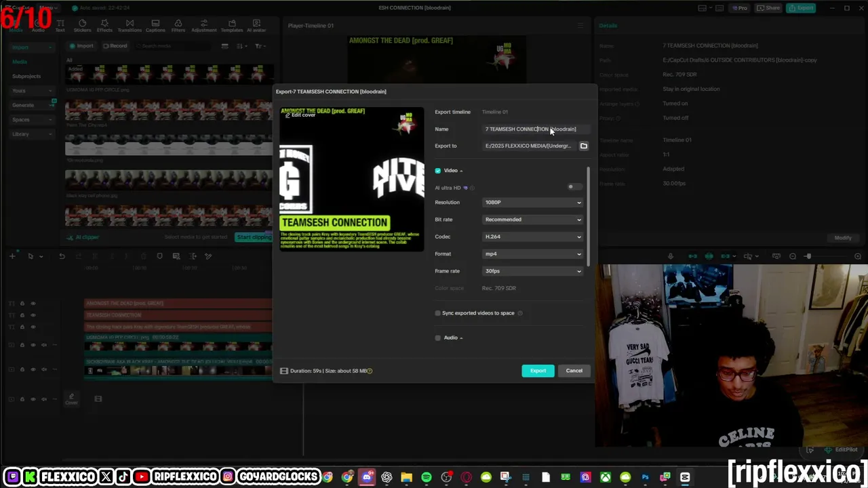The image size is (868, 488).
Task: Click the Import button in media panel
Action: (x=81, y=46)
